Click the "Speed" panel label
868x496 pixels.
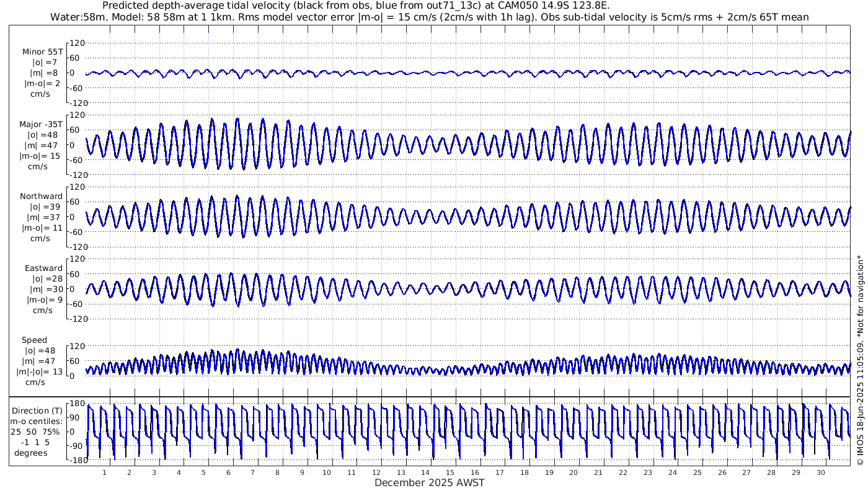point(34,340)
